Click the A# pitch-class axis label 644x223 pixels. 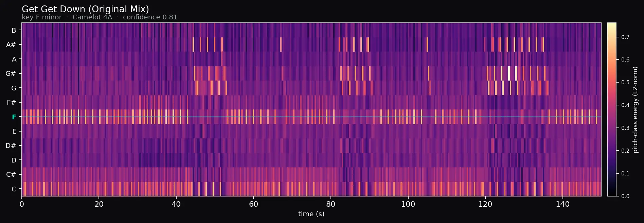[11, 45]
